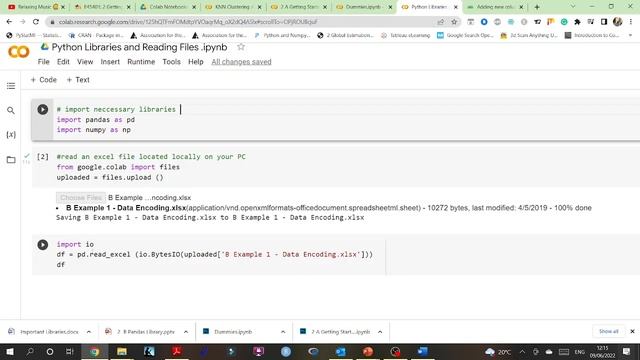This screenshot has height=360, width=640.
Task: Open Python and Numpy bookmark
Action: pyautogui.click(x=282, y=36)
